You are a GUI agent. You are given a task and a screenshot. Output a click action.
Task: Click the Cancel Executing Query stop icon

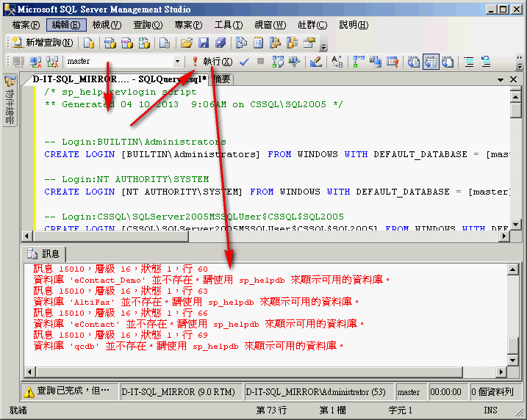click(260, 61)
